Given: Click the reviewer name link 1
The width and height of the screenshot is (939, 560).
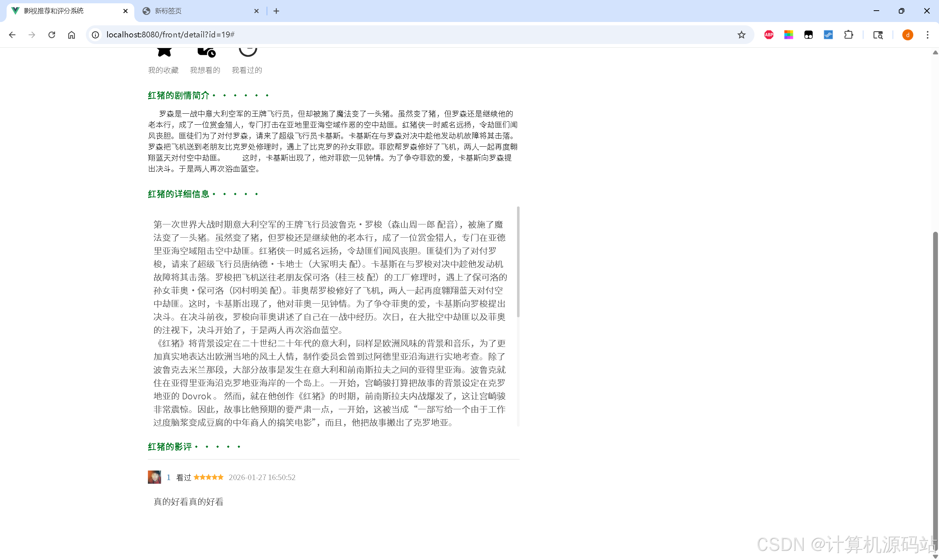Looking at the screenshot, I should pos(168,477).
